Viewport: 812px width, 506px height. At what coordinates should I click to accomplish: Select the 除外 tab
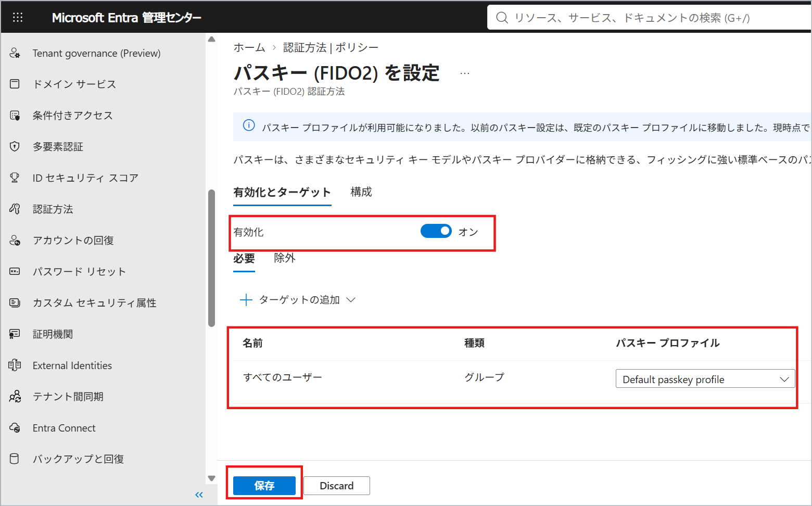(285, 258)
